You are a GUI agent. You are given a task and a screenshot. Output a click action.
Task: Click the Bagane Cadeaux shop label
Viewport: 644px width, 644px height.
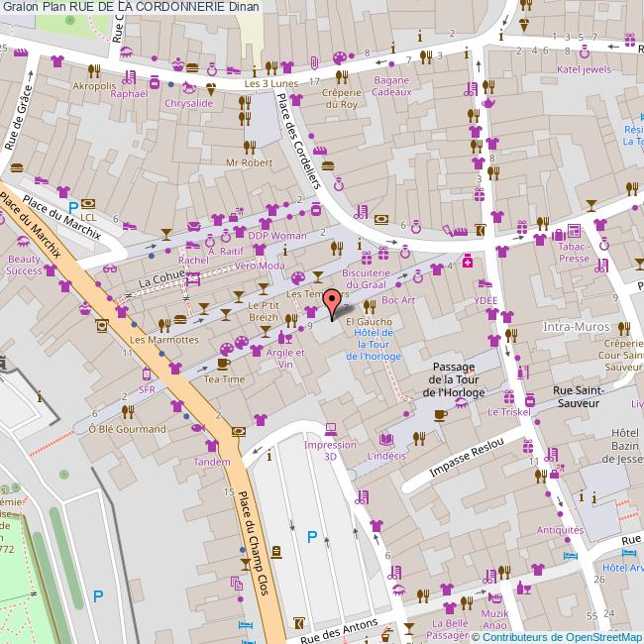click(x=391, y=85)
